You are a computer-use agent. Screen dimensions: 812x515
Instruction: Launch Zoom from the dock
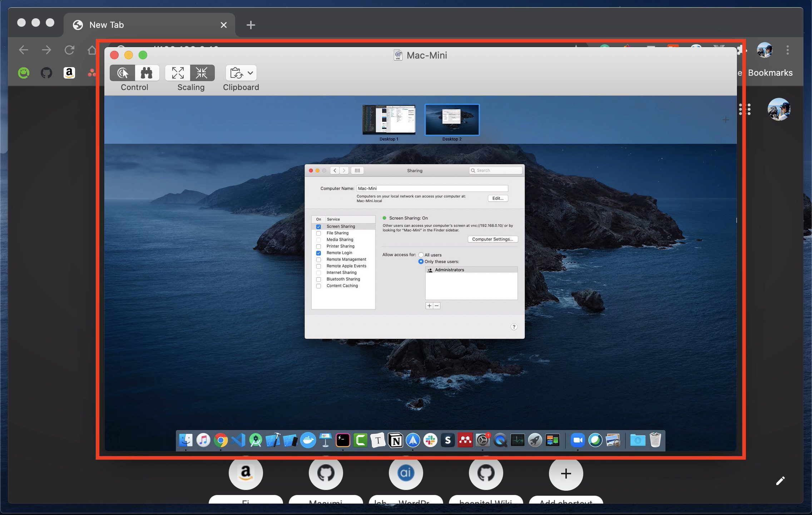pyautogui.click(x=578, y=440)
